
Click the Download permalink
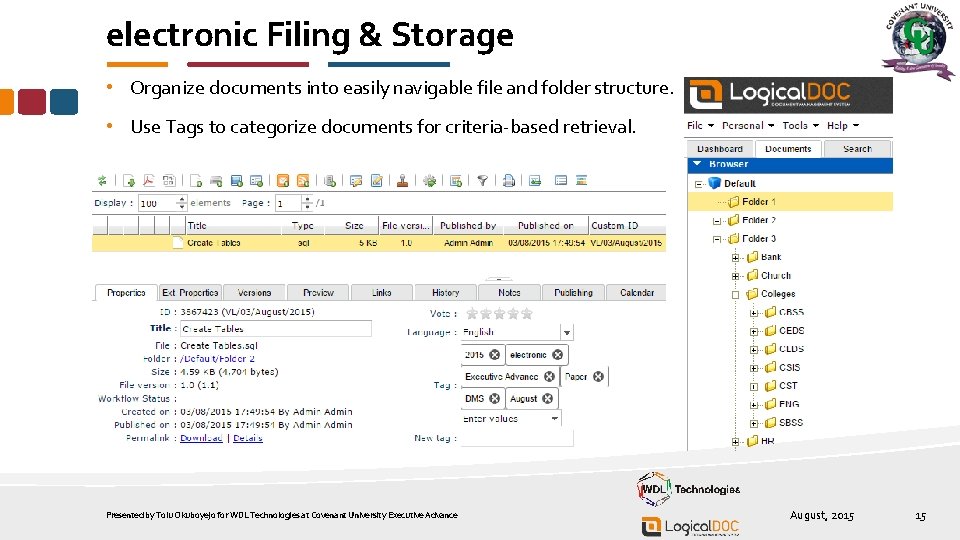pos(201,438)
